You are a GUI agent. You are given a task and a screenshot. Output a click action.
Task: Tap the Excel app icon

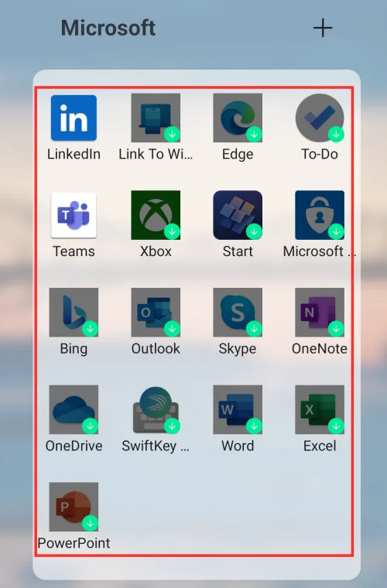(x=320, y=409)
